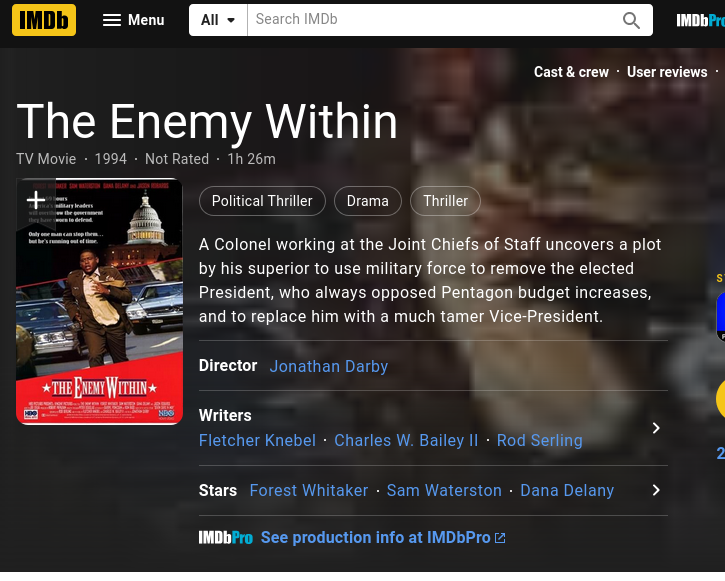Click the IMDbPro logo in header
This screenshot has width=725, height=581.
click(x=700, y=20)
